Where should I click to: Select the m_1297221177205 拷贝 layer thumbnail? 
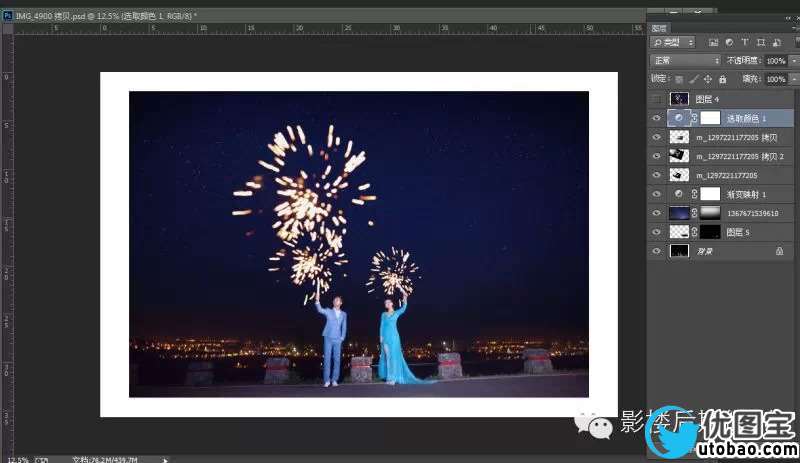tap(679, 137)
